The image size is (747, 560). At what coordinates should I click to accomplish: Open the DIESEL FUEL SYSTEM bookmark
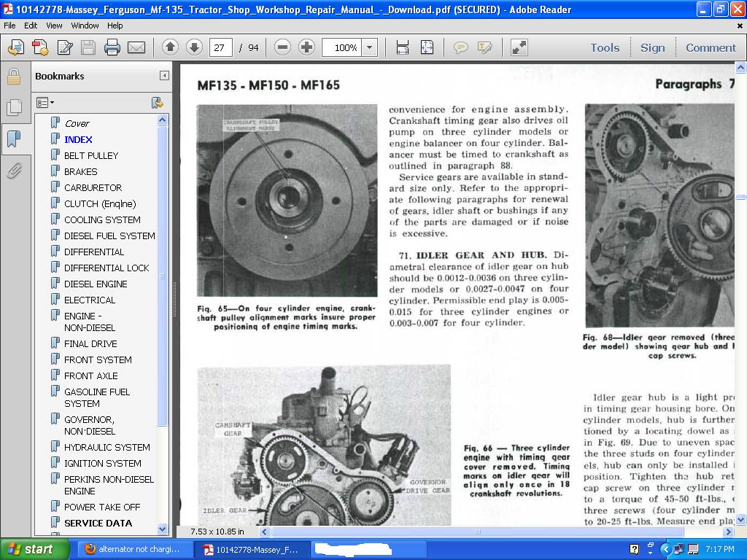tap(109, 236)
